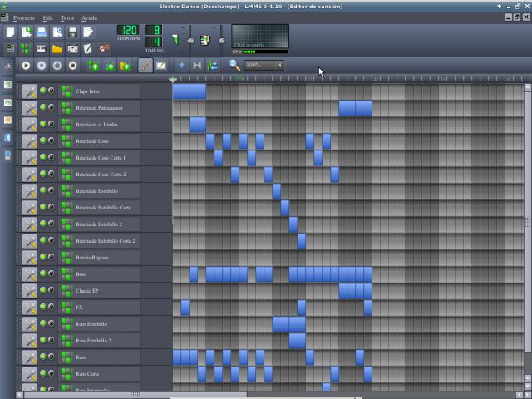The width and height of the screenshot is (532, 399).
Task: Toggle auto-scrolling in song editor
Action: (181, 66)
